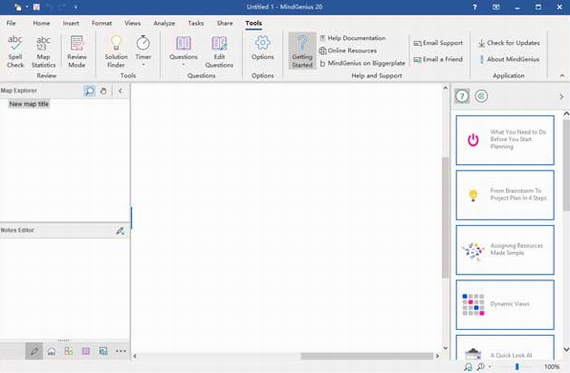Click the Notes Editor pen icon
The height and width of the screenshot is (373, 570).
pos(120,230)
